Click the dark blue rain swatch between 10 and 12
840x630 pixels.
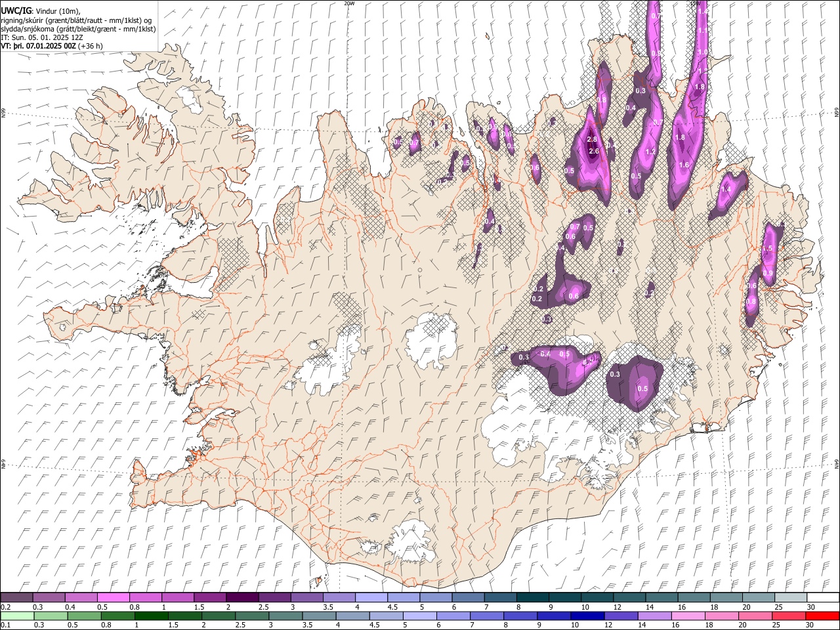[x=587, y=616]
